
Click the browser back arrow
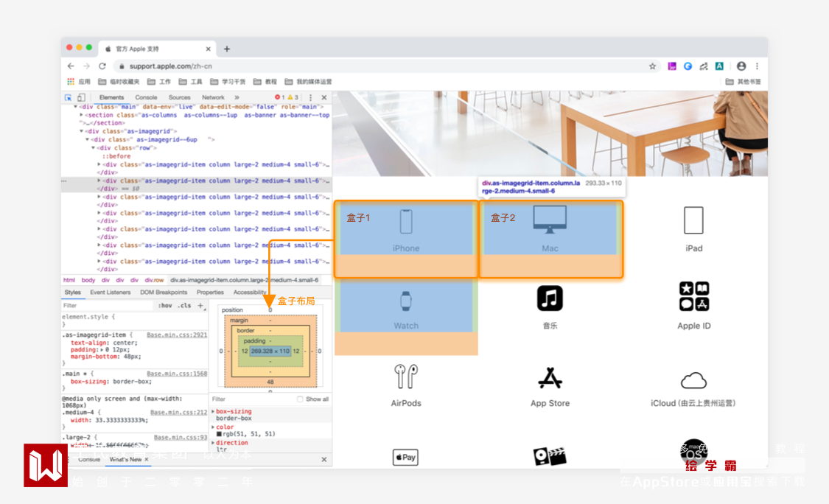(x=71, y=66)
